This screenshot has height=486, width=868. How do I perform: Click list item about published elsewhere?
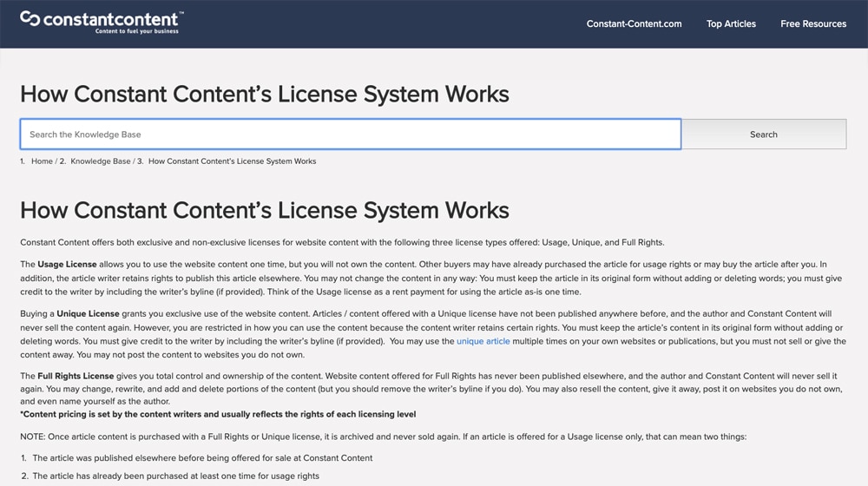tap(202, 457)
